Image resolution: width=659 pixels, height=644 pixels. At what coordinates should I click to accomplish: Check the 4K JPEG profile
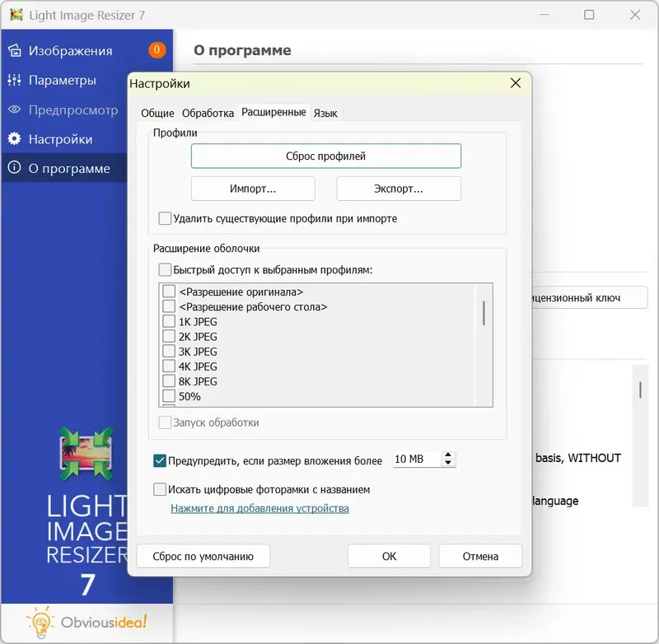pos(168,366)
